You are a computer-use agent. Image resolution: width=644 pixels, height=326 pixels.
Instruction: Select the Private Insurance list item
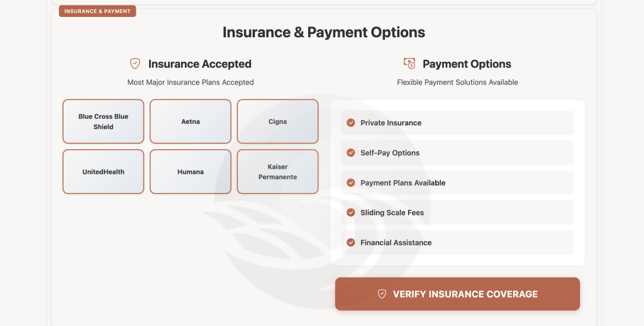pos(458,123)
